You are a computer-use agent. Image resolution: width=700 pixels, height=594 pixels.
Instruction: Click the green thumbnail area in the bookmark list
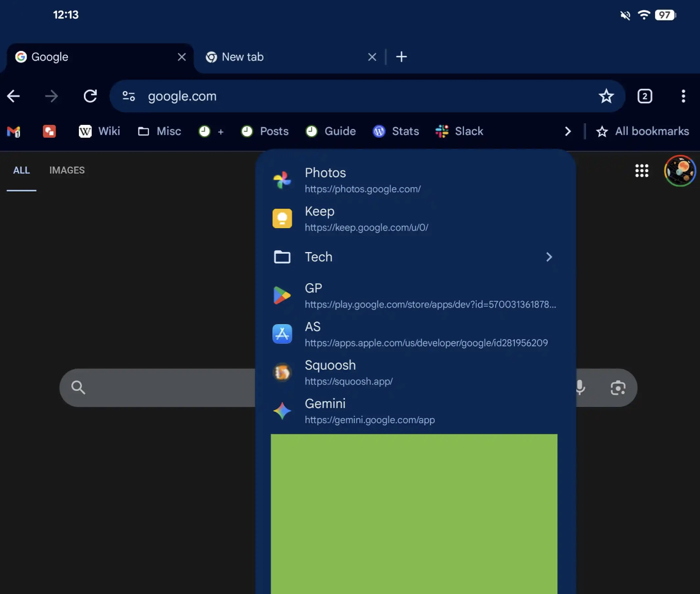point(414,514)
